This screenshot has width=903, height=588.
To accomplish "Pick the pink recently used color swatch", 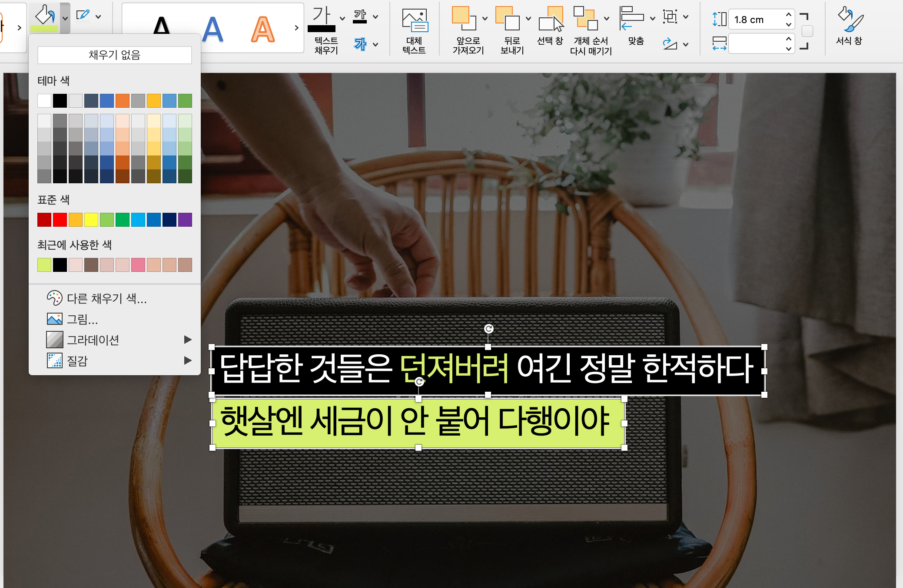I will pos(138,265).
